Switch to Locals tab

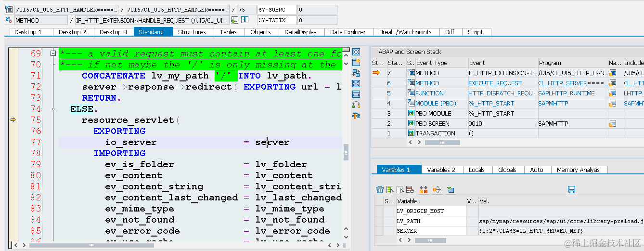point(477,170)
